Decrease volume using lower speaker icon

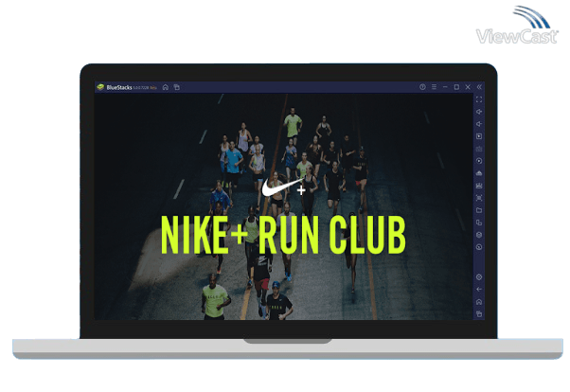click(x=479, y=124)
